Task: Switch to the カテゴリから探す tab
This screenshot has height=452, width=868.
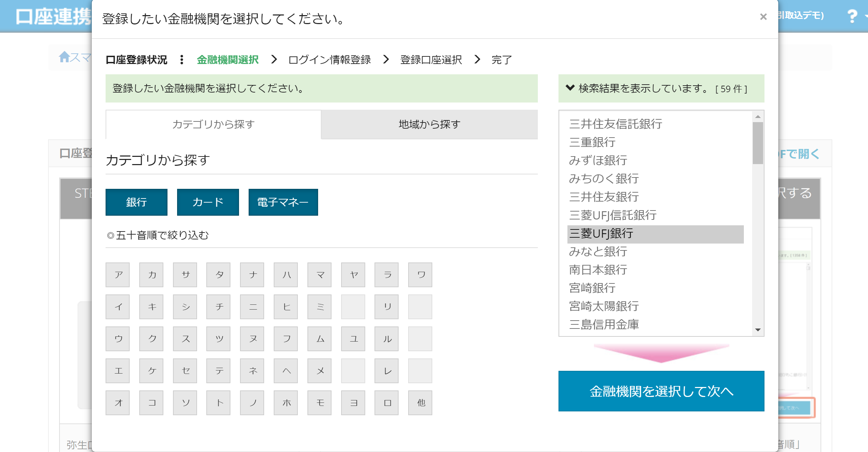Action: (213, 124)
